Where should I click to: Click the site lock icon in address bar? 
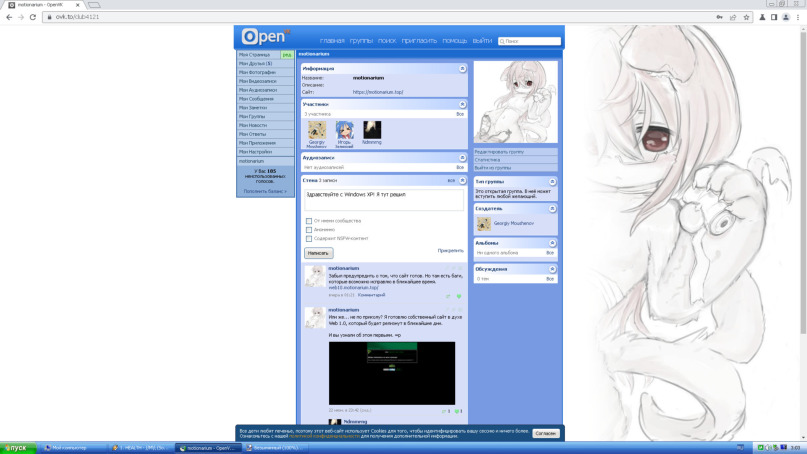pyautogui.click(x=49, y=17)
